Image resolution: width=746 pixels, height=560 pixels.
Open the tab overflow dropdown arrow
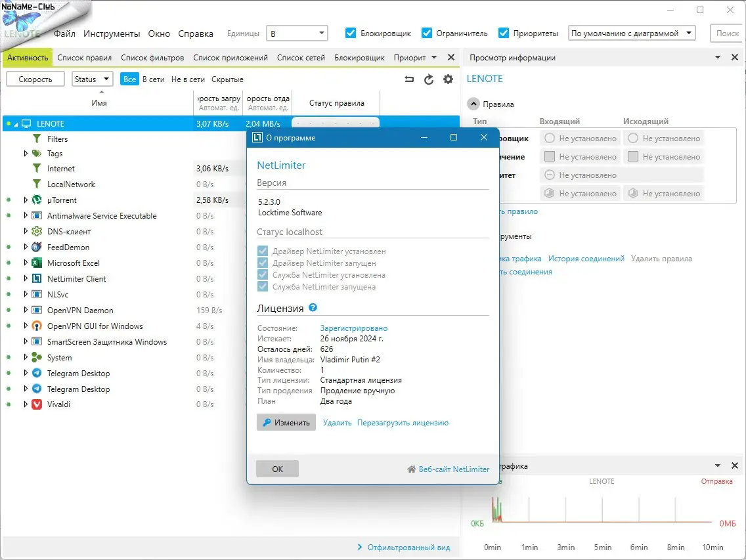pyautogui.click(x=434, y=58)
